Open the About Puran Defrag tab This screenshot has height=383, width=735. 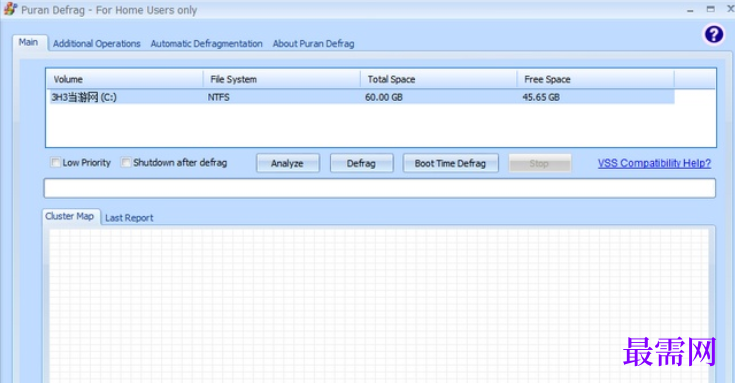click(313, 44)
